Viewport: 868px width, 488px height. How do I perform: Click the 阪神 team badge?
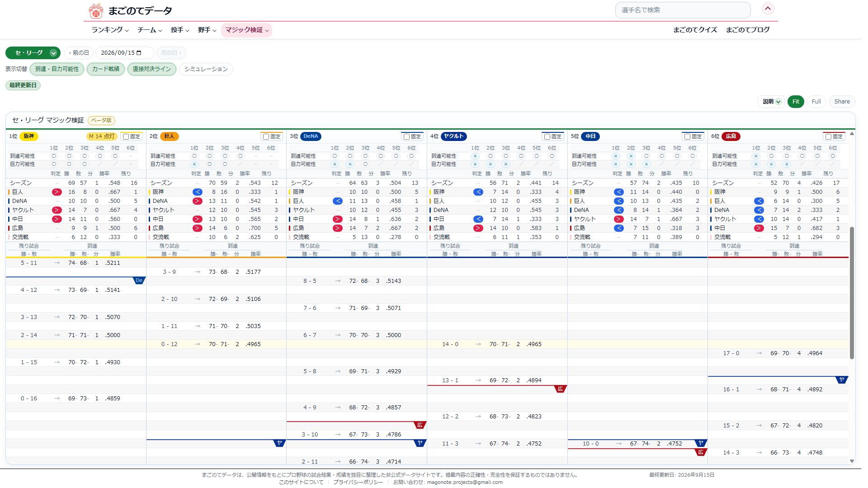[29, 136]
